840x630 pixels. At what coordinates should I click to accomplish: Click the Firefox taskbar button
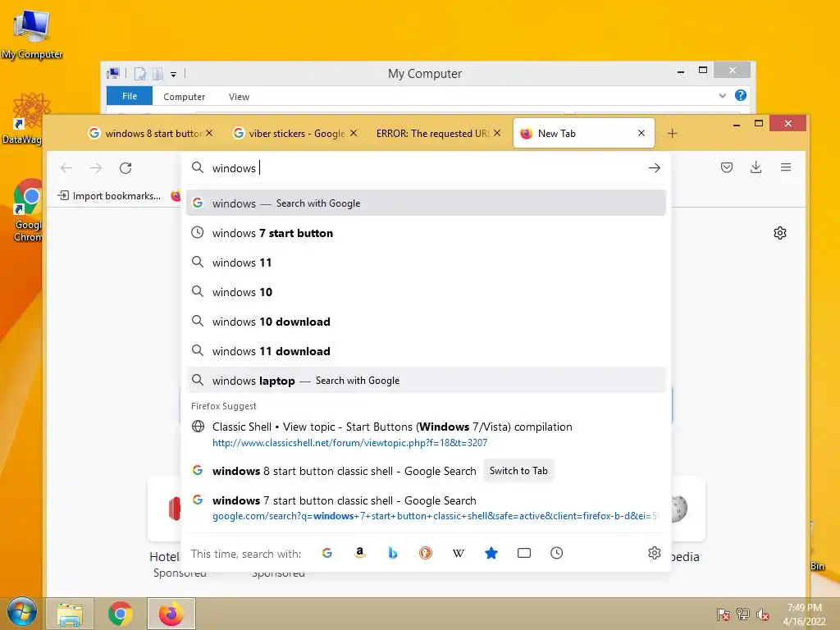[171, 614]
